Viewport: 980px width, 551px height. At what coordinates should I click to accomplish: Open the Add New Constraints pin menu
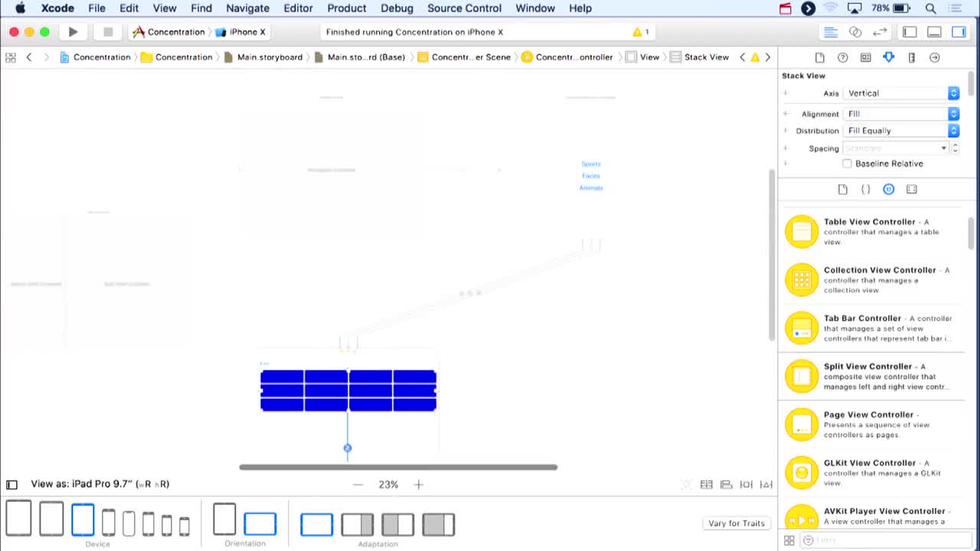point(746,484)
